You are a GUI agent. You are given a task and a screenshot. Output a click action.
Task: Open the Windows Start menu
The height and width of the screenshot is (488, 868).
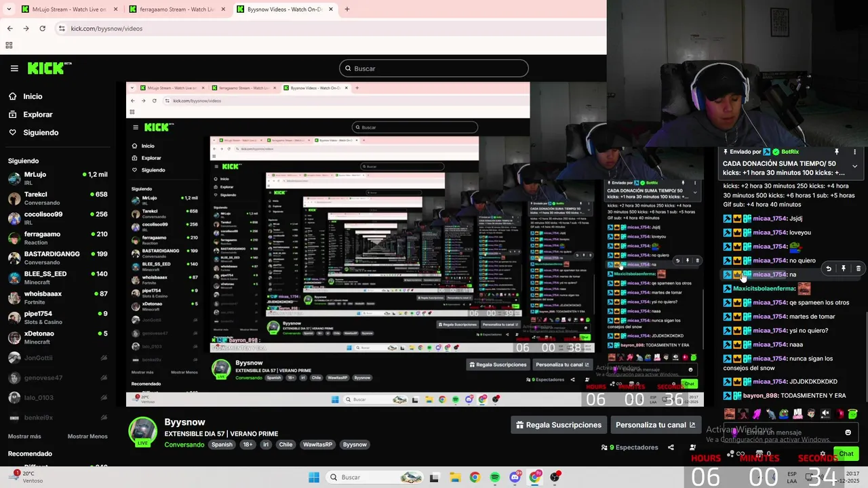pos(314,477)
